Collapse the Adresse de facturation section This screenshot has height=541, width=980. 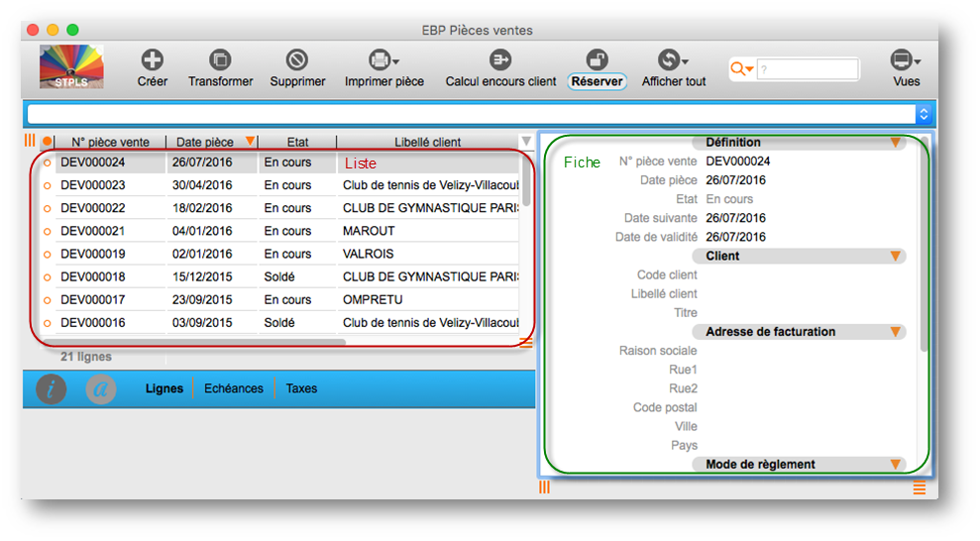tap(896, 332)
